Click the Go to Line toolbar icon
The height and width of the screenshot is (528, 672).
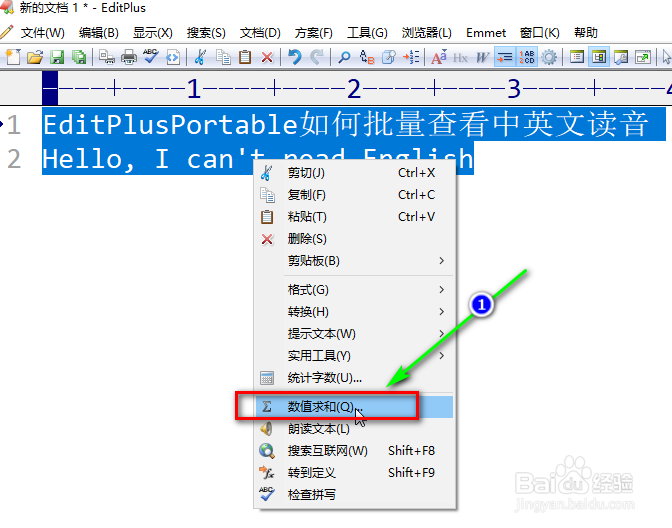pos(411,57)
